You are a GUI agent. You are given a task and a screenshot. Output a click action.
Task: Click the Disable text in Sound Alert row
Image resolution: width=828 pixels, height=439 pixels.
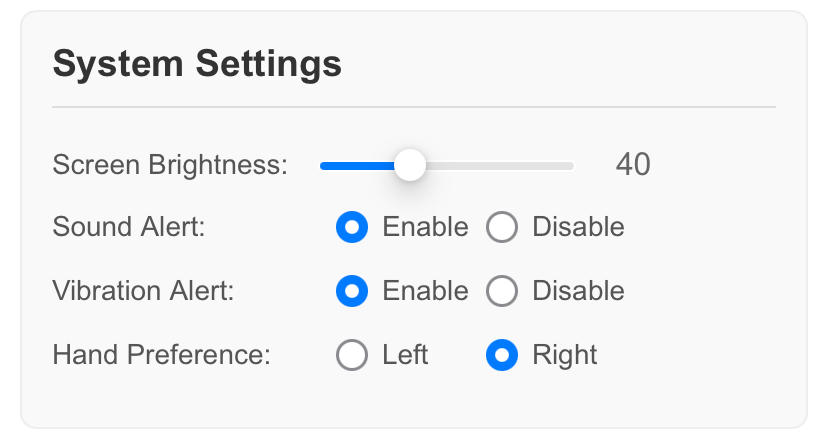tap(578, 227)
